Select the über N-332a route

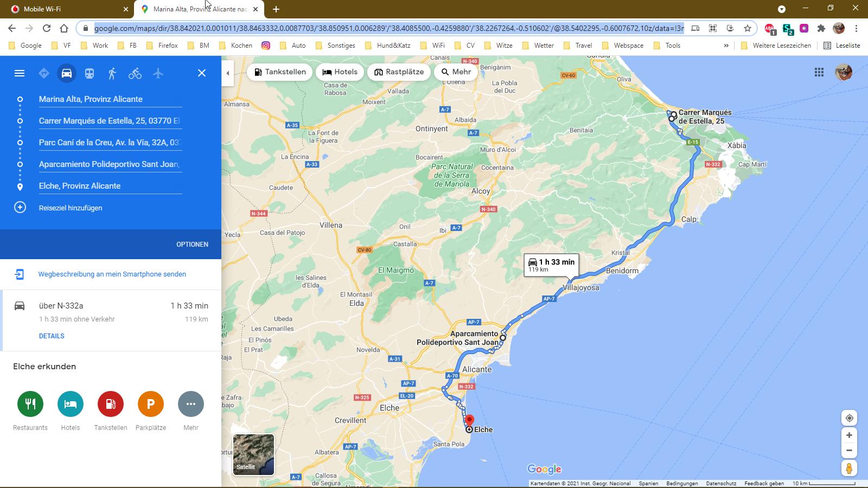[x=111, y=320]
